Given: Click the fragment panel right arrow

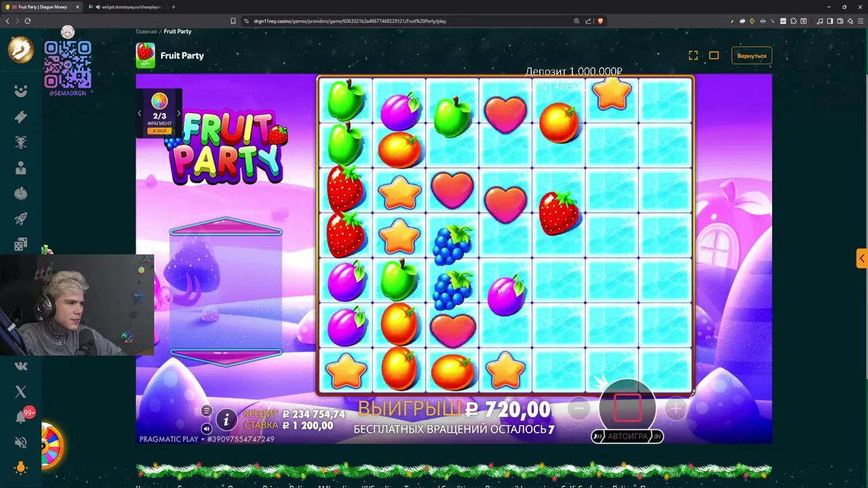Looking at the screenshot, I should point(178,113).
